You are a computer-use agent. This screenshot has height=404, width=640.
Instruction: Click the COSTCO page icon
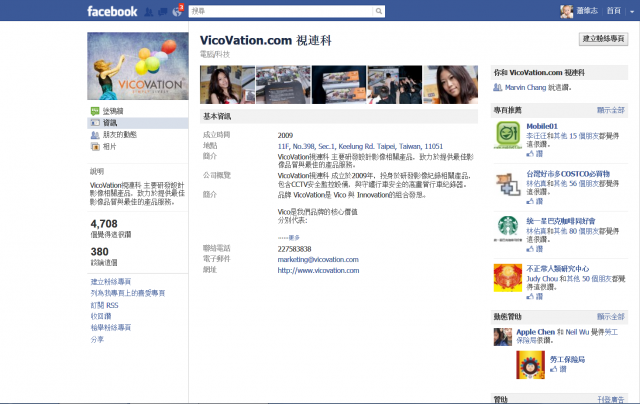coord(508,182)
